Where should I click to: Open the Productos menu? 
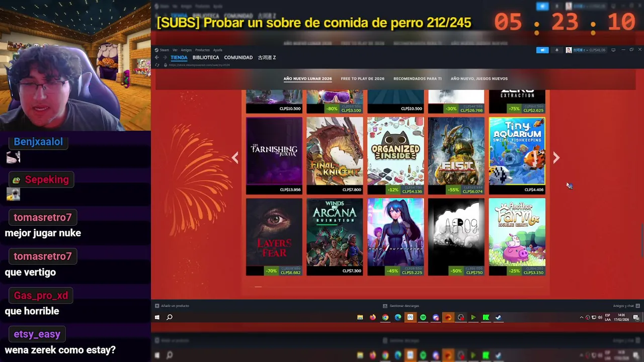(202, 50)
